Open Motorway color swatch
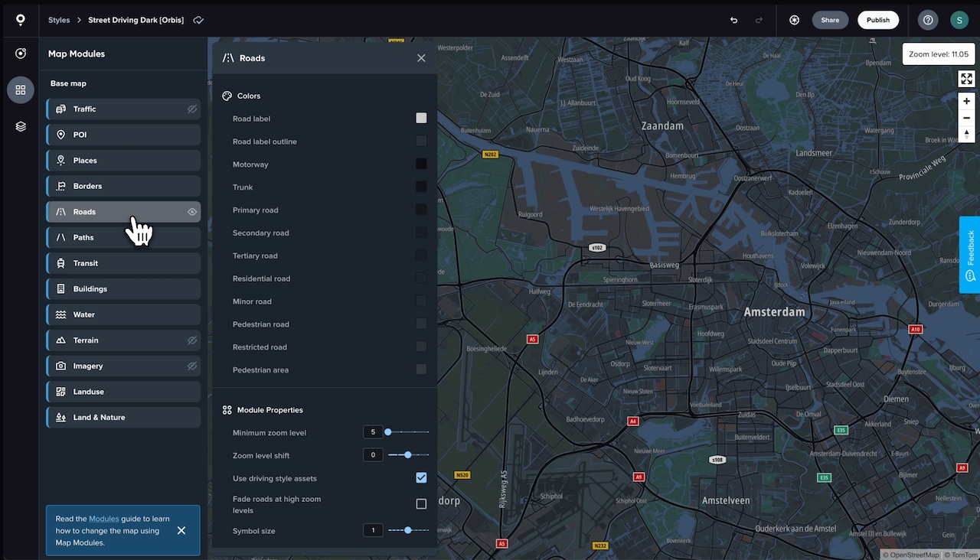Image resolution: width=980 pixels, height=560 pixels. 421,164
